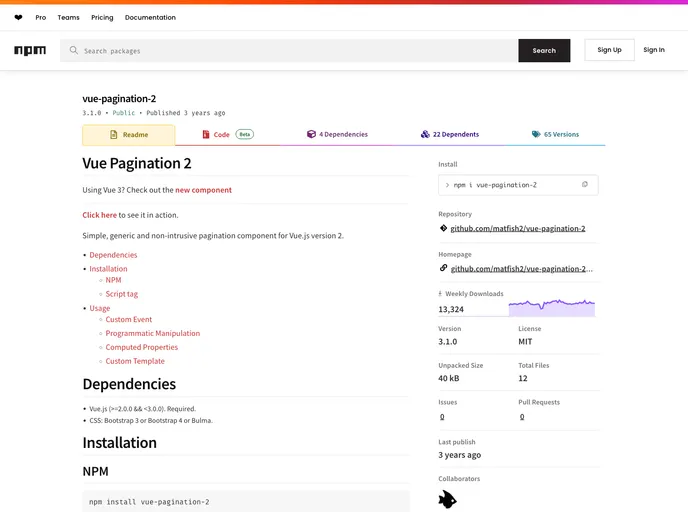This screenshot has height=512, width=688.
Task: Click the 'npm i vue-pagination-2' install box
Action: coord(518,185)
